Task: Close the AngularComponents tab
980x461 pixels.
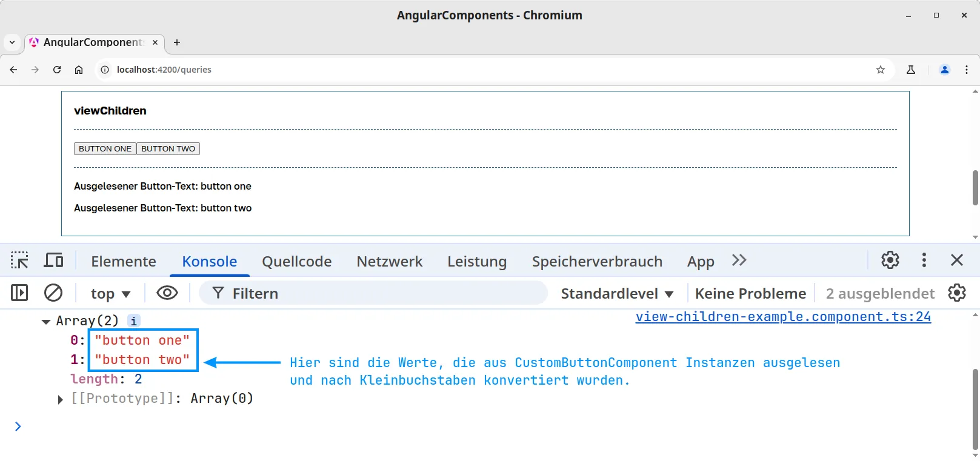Action: [x=155, y=42]
